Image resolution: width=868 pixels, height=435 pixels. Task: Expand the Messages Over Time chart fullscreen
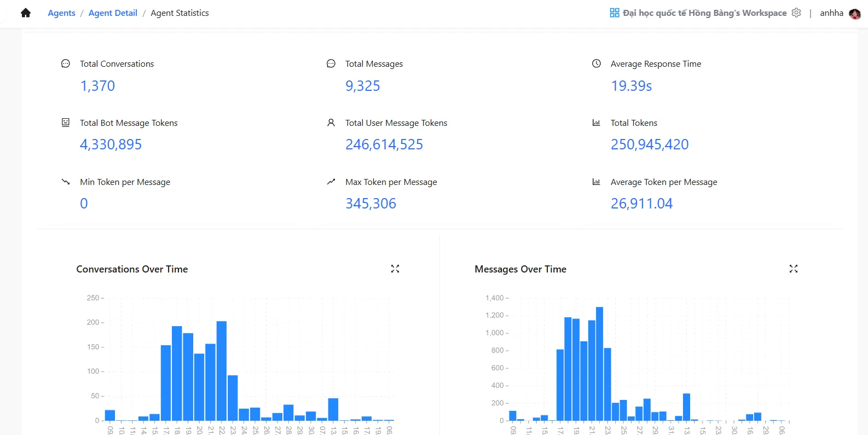794,269
